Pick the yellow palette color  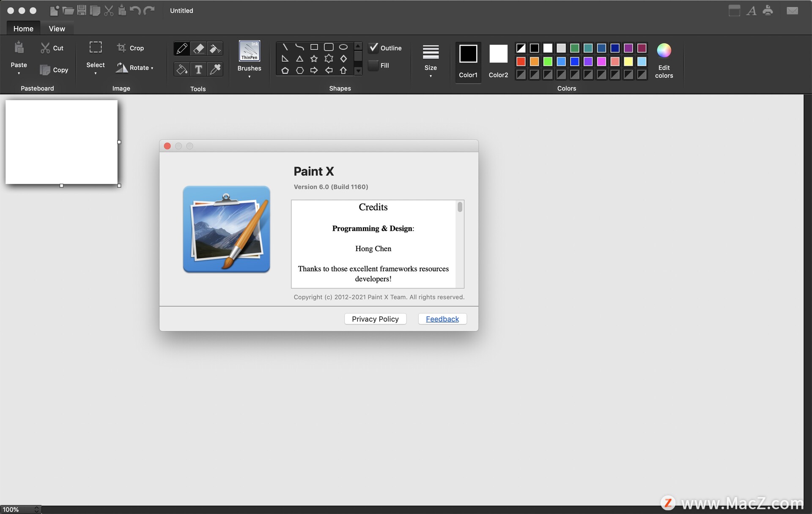628,62
